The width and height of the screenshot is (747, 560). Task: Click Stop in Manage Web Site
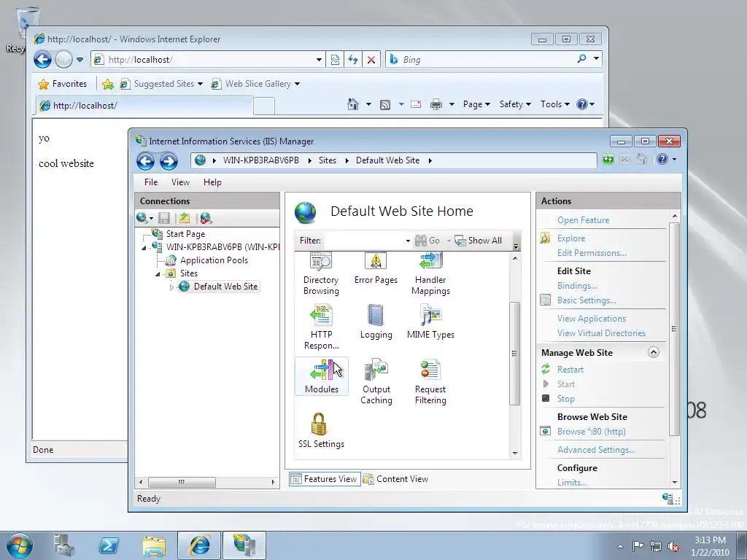tap(566, 399)
